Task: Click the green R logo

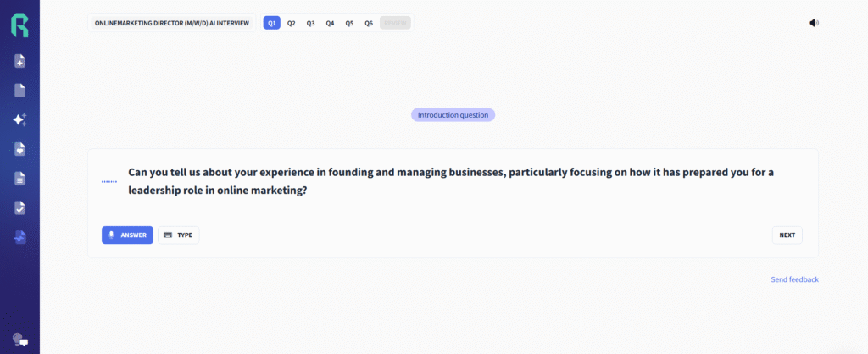Action: (x=19, y=25)
